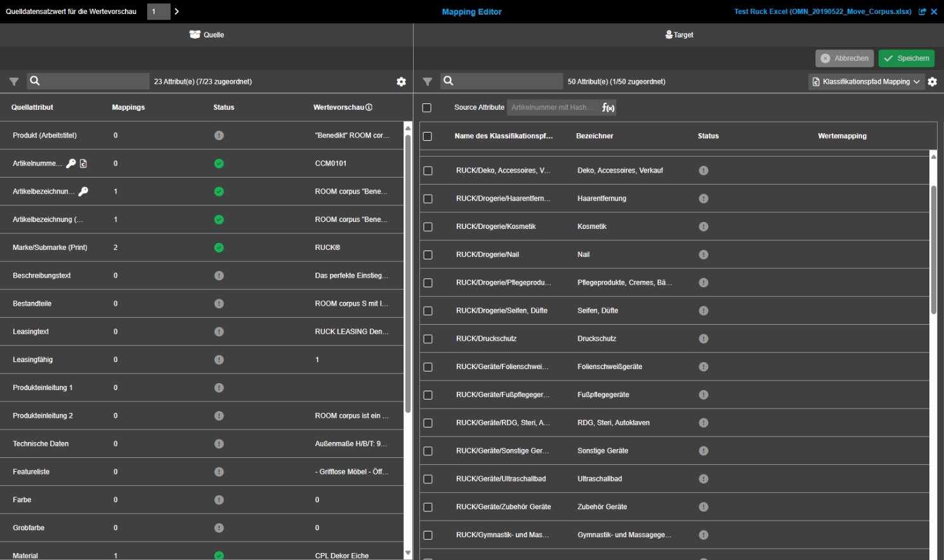The image size is (944, 560).
Task: Check the RUCK/Drogerie/Kosmetik row checkbox
Action: pos(428,227)
